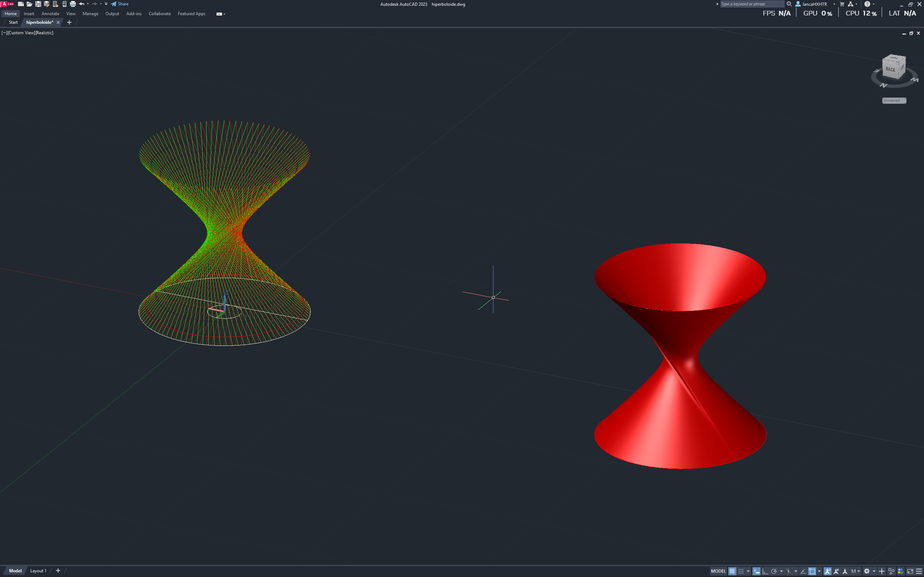Click the Clean Screen icon in status bar
This screenshot has height=577, width=924.
(910, 571)
